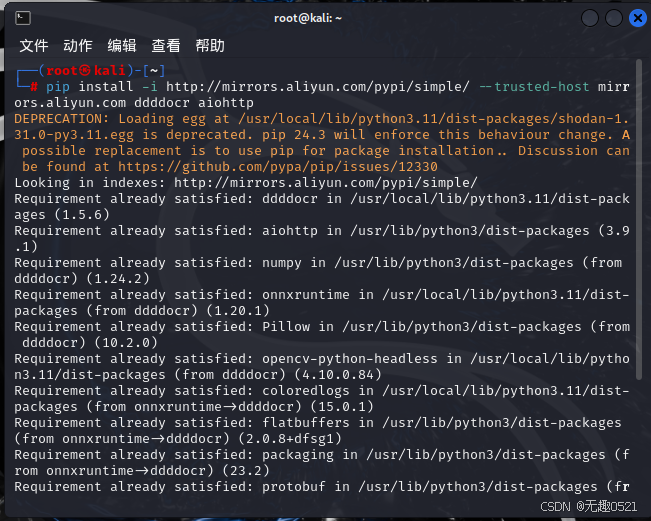651x521 pixels.
Task: Open the 帮助 menu
Action: [x=210, y=46]
